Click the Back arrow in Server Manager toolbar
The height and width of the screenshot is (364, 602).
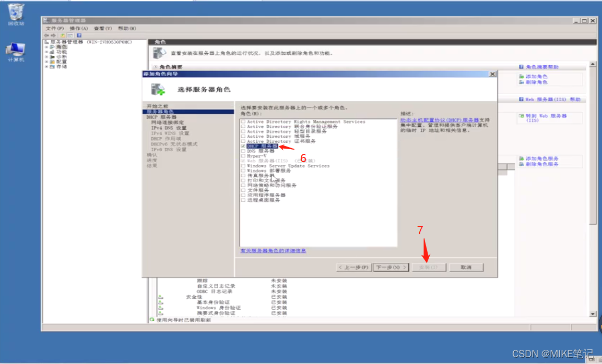tap(46, 35)
